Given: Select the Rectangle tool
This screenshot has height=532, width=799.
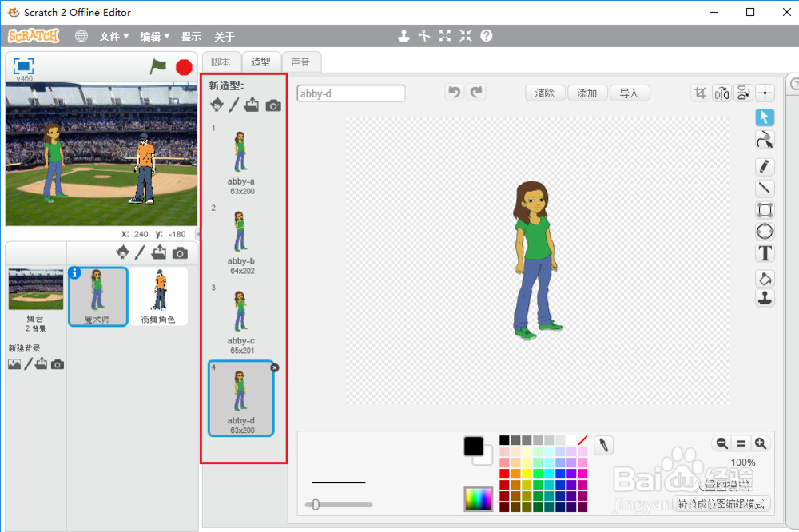Looking at the screenshot, I should (x=765, y=210).
